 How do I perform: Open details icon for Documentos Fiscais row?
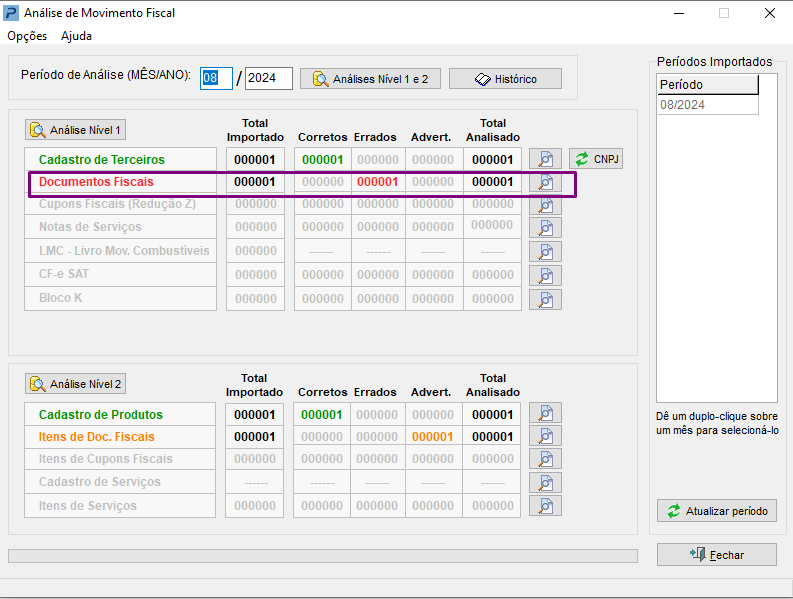tap(545, 182)
